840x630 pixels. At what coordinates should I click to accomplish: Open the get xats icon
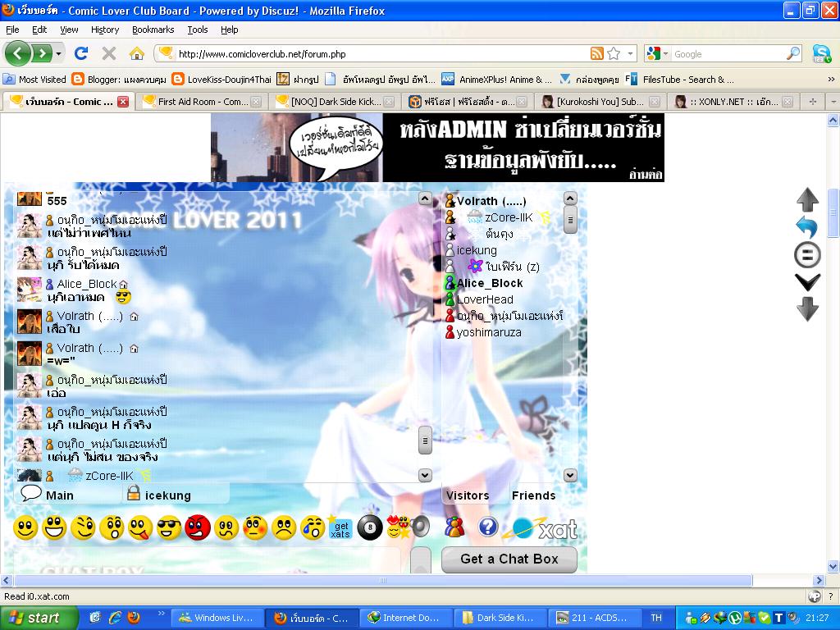[340, 527]
